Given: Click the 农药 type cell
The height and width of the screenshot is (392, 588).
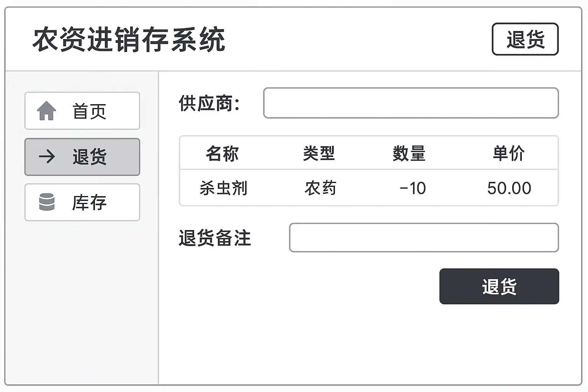Looking at the screenshot, I should tap(320, 188).
